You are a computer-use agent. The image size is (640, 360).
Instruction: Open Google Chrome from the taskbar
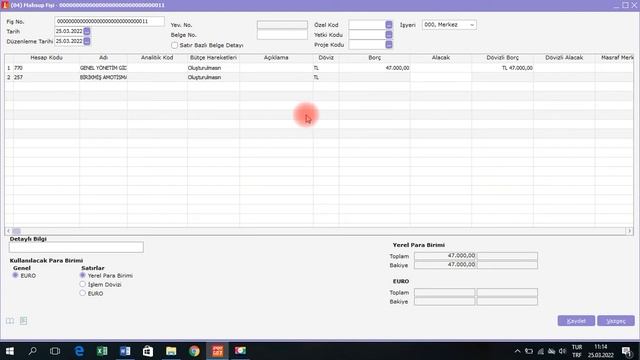pos(194,351)
